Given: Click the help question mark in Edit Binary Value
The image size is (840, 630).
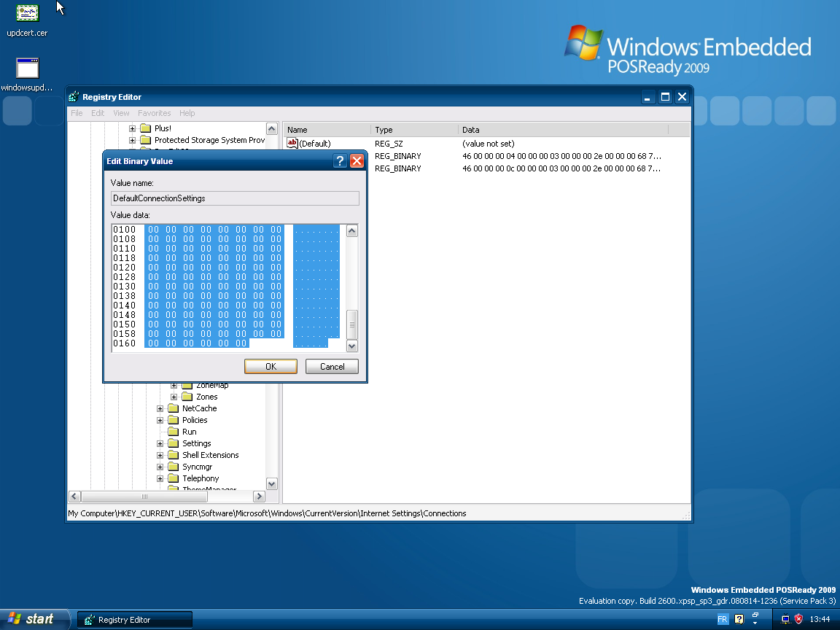Looking at the screenshot, I should pyautogui.click(x=340, y=161).
